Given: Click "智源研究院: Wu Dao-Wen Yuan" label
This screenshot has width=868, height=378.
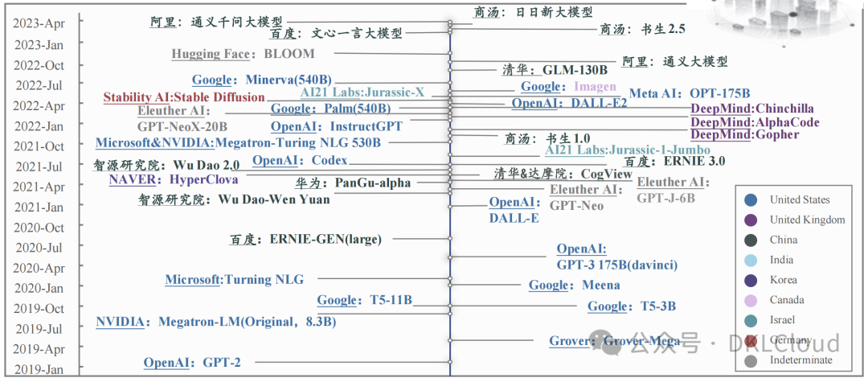Looking at the screenshot, I should tap(234, 199).
